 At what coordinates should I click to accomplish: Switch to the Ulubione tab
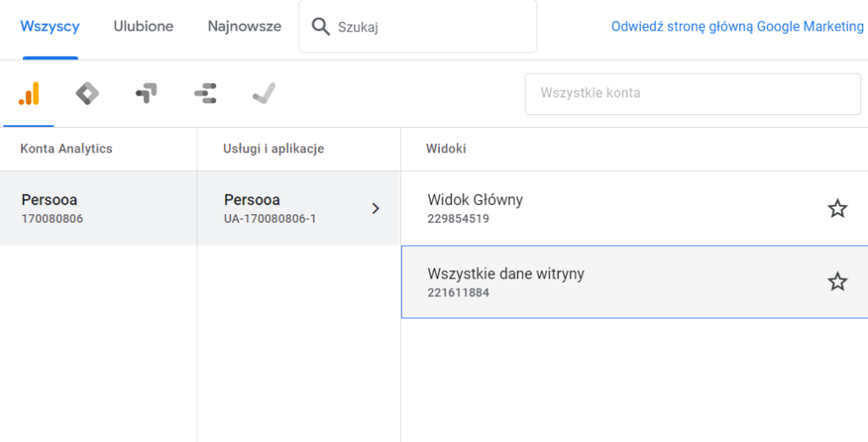pos(143,26)
